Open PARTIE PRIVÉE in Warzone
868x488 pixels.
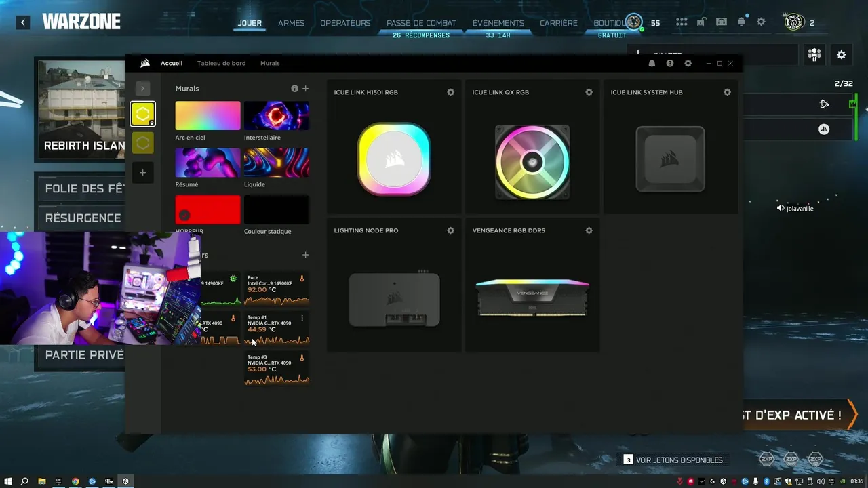pyautogui.click(x=81, y=355)
